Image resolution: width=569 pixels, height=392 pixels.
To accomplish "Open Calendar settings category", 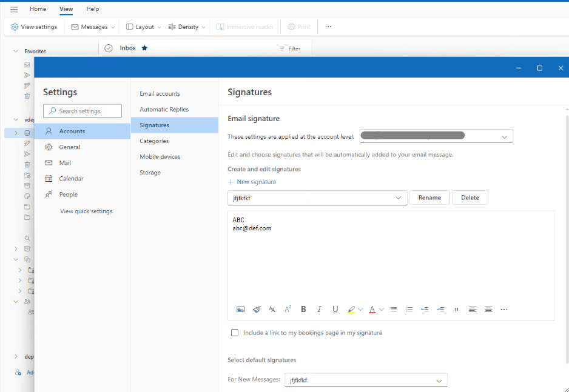I will [x=82, y=179].
